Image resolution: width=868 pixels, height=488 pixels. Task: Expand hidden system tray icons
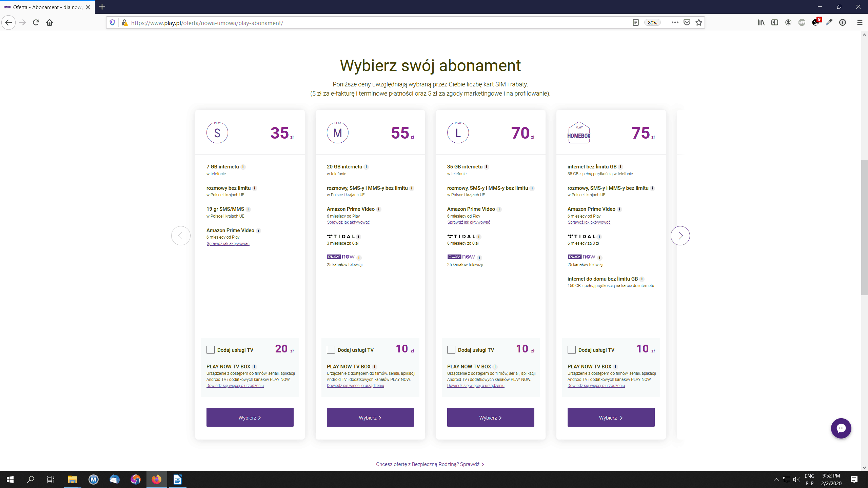click(x=776, y=480)
